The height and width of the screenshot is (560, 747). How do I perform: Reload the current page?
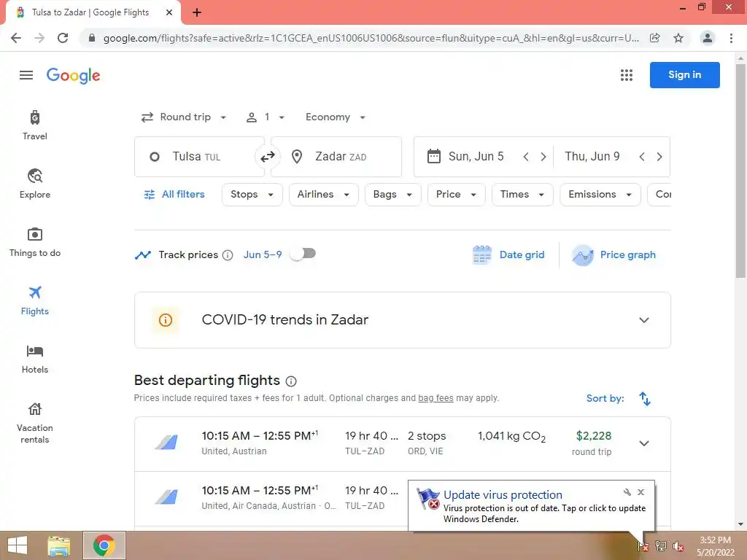coord(63,38)
